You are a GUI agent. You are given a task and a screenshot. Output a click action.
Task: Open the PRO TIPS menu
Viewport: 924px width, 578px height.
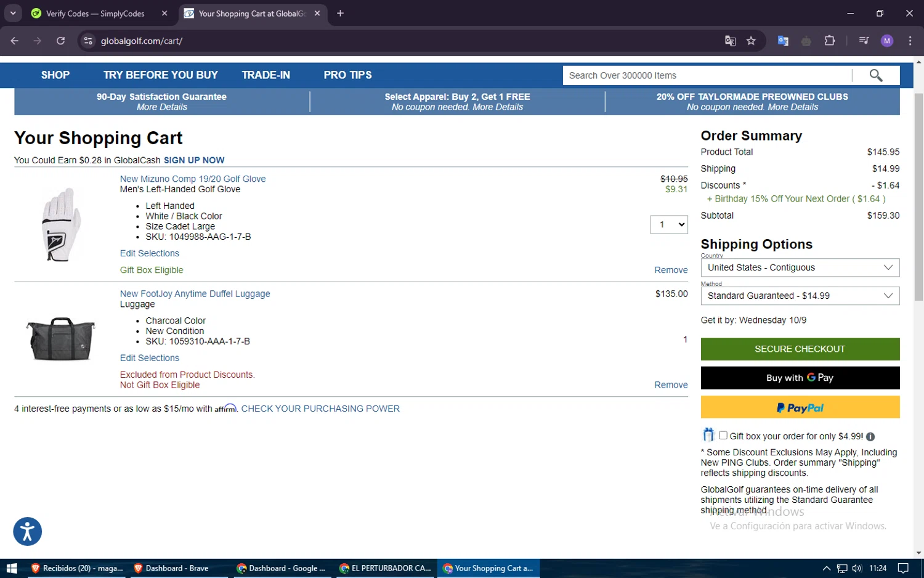click(x=348, y=75)
